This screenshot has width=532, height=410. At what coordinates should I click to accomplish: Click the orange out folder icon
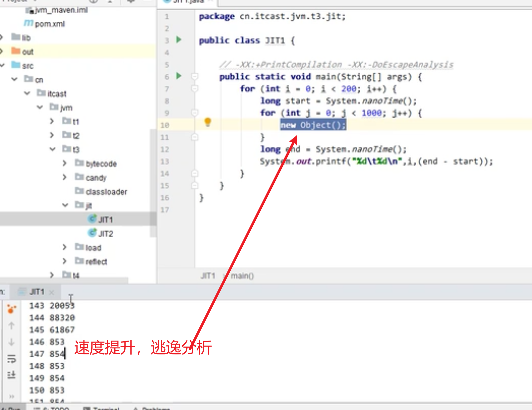coord(16,51)
